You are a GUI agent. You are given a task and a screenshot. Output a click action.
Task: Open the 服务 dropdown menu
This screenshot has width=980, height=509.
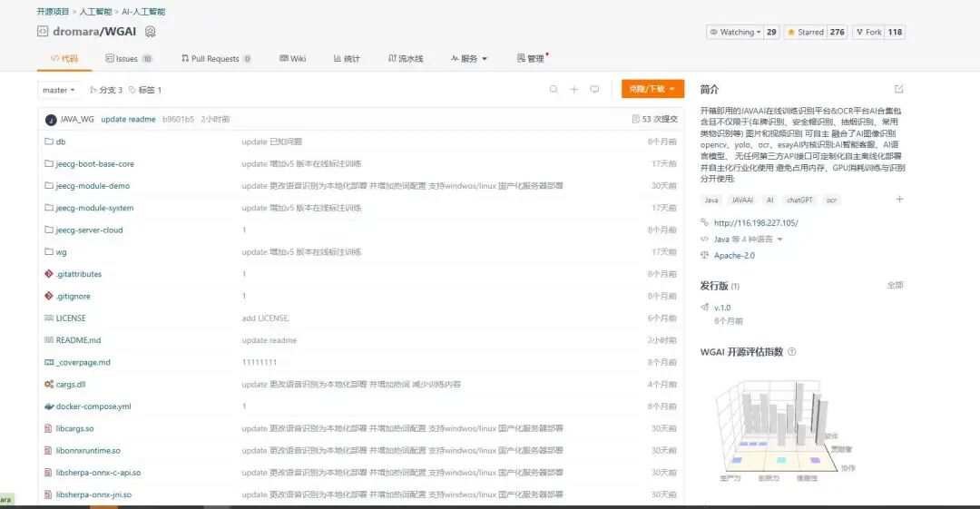469,59
